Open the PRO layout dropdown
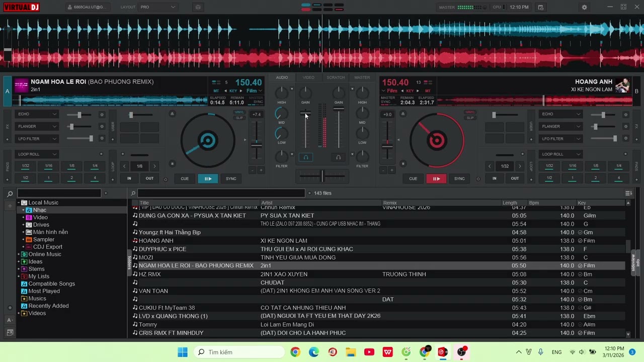Screen dimensions: 644x362 157,7
